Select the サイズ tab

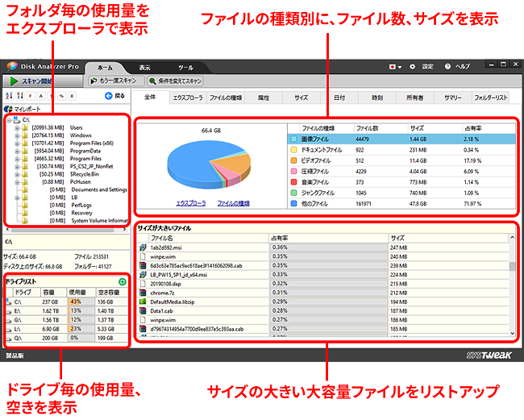click(x=302, y=98)
